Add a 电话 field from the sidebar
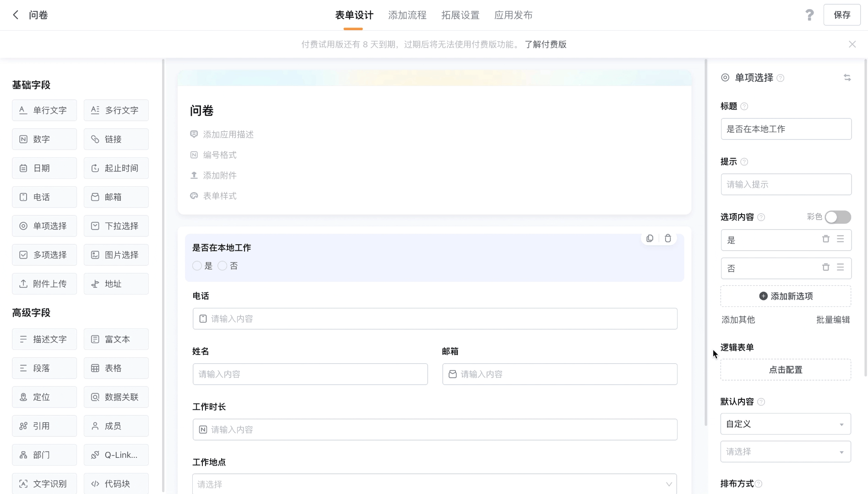The width and height of the screenshot is (868, 494). click(x=44, y=197)
